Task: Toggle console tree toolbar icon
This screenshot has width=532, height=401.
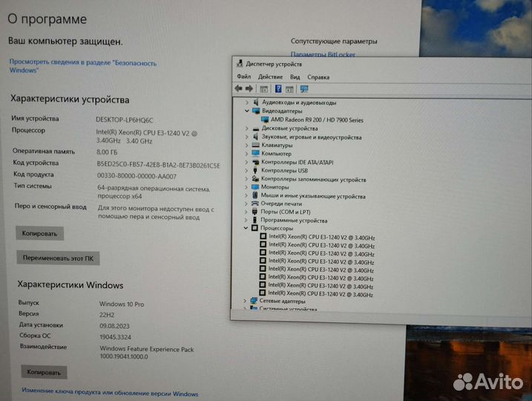Action: click(263, 89)
